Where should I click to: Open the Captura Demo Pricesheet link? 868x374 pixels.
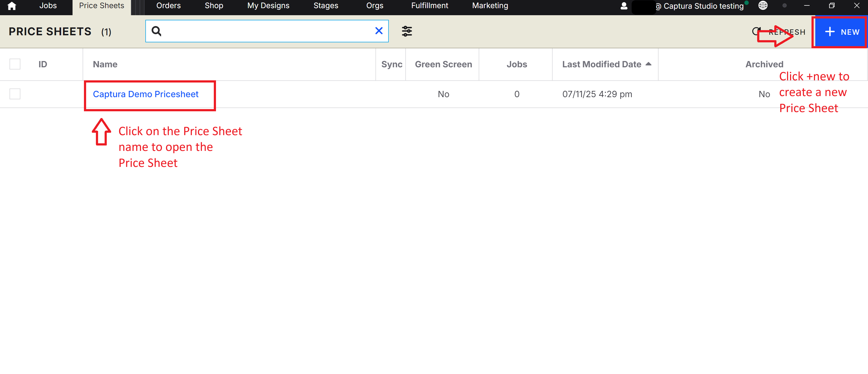point(146,94)
